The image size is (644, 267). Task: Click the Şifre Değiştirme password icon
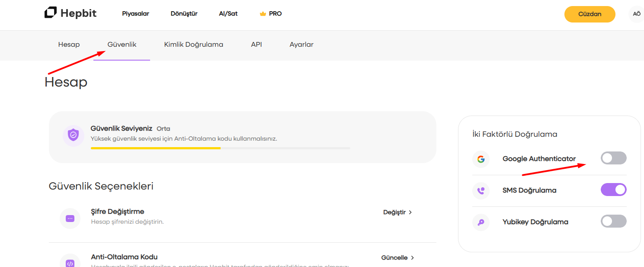[x=70, y=218]
